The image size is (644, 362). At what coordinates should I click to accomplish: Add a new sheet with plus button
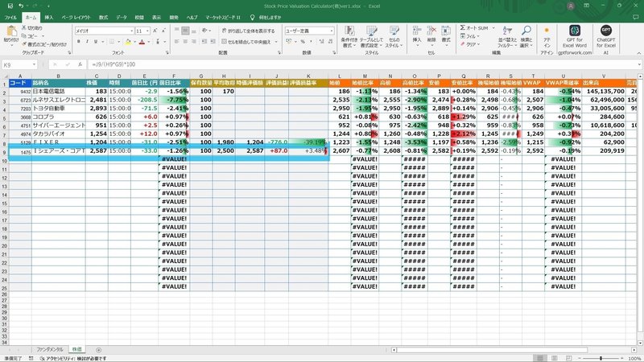pos(98,350)
